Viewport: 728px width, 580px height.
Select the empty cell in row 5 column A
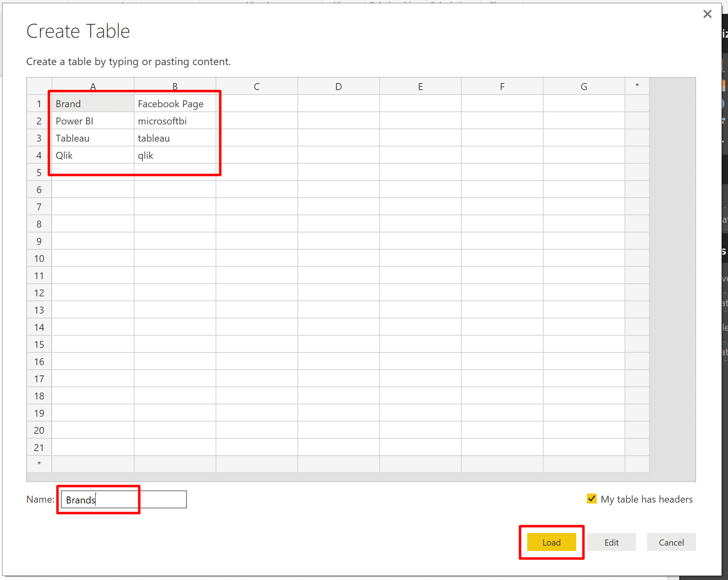point(93,172)
